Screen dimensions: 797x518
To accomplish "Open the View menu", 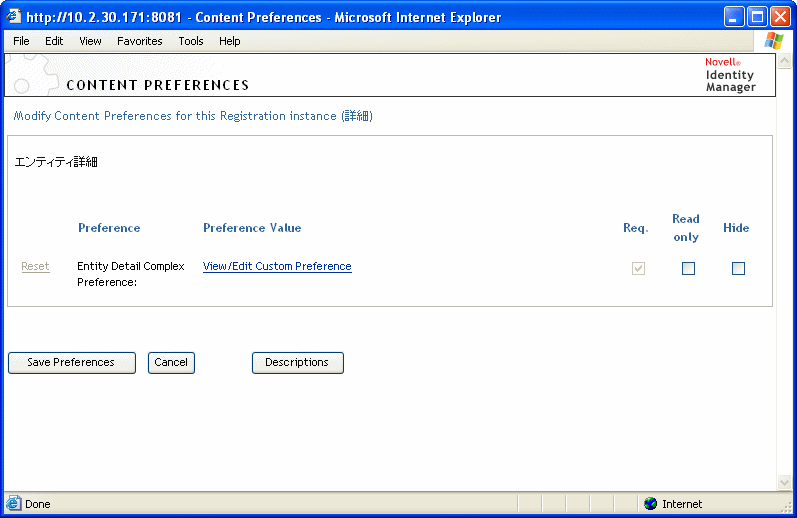I will pos(90,41).
